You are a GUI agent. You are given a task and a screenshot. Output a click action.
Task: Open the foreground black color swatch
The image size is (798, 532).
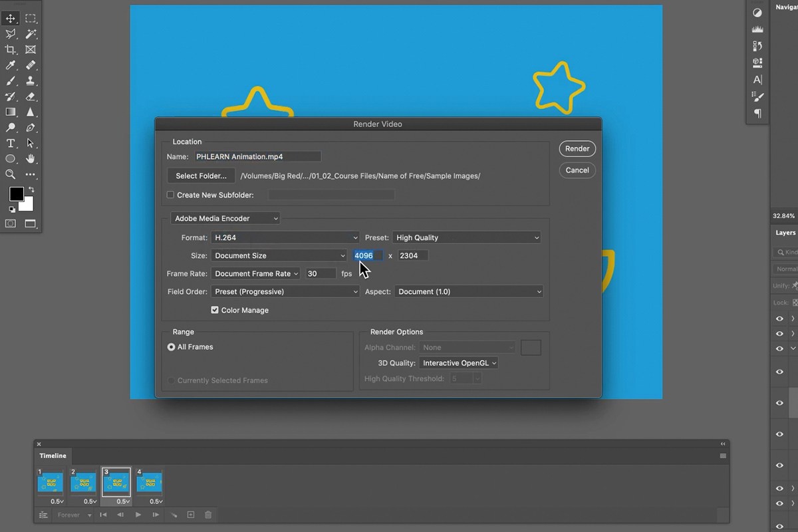tap(15, 194)
